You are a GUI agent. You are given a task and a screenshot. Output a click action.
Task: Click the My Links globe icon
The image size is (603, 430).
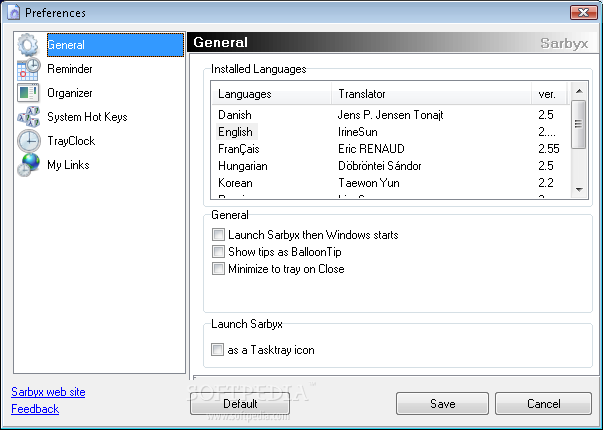point(28,165)
